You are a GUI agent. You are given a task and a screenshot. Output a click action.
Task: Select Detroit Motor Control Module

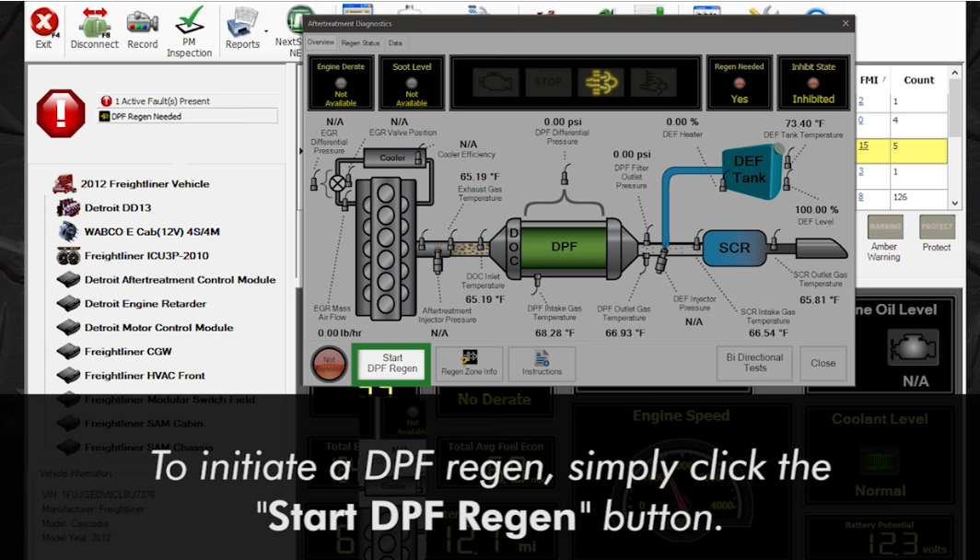pos(158,328)
